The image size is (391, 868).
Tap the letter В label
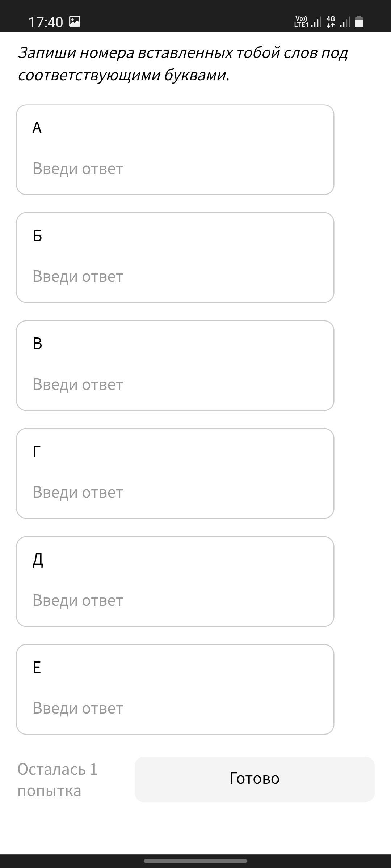tap(37, 344)
